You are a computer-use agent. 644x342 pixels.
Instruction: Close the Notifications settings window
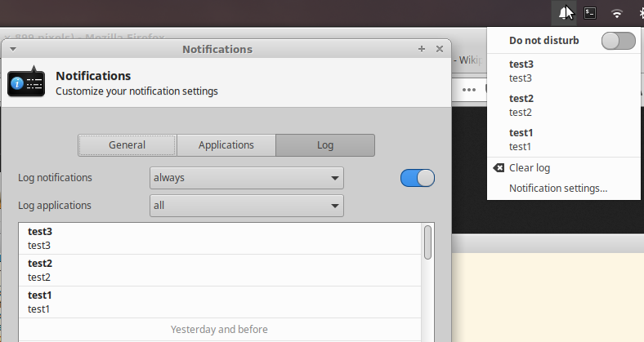click(x=440, y=49)
